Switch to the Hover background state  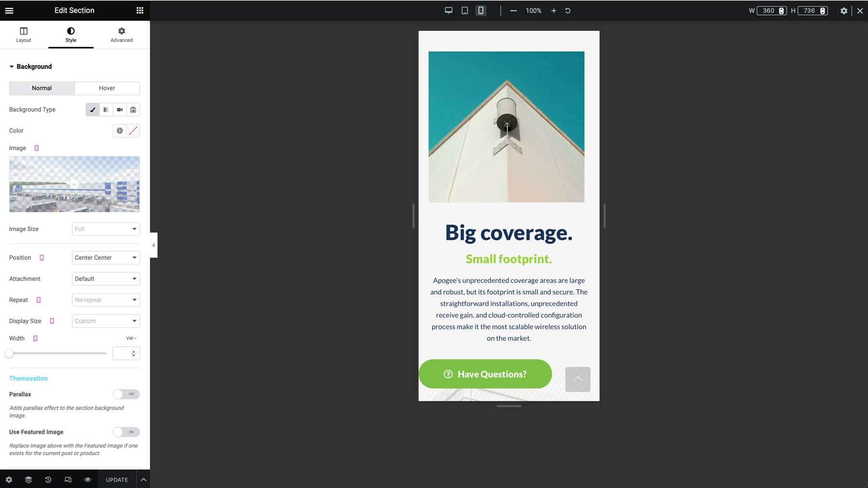pyautogui.click(x=107, y=88)
